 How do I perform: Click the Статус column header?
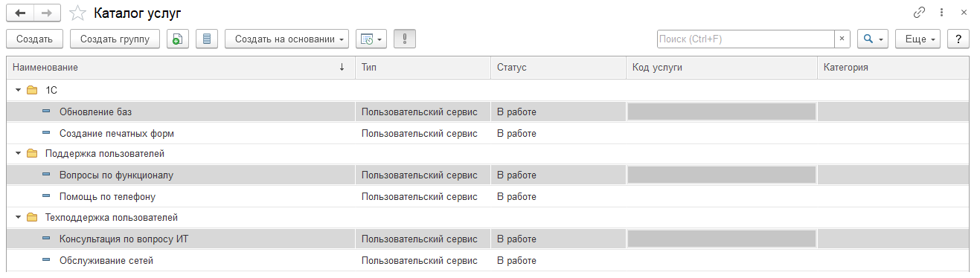click(558, 67)
